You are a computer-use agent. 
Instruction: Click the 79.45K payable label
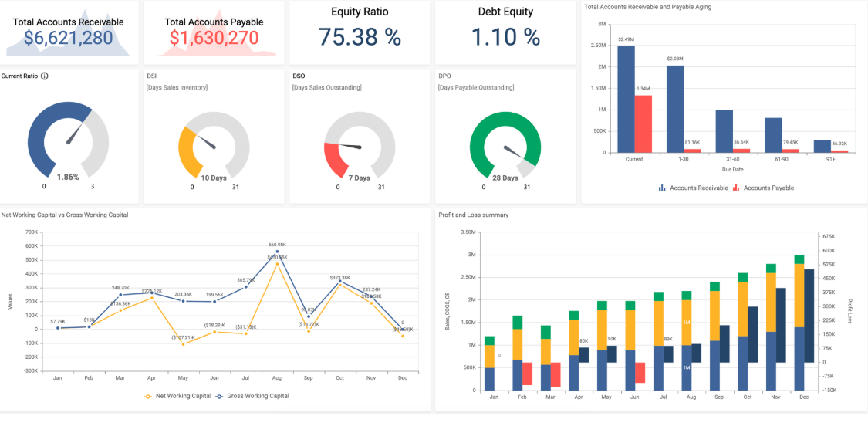pos(790,142)
